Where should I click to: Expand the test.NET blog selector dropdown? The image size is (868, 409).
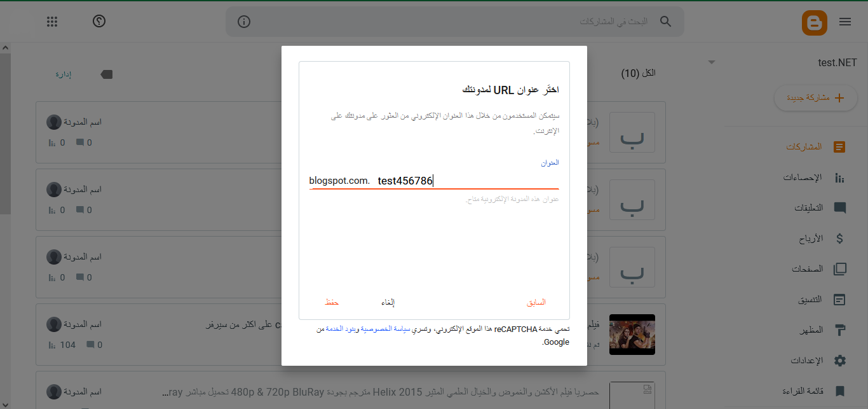[712, 62]
